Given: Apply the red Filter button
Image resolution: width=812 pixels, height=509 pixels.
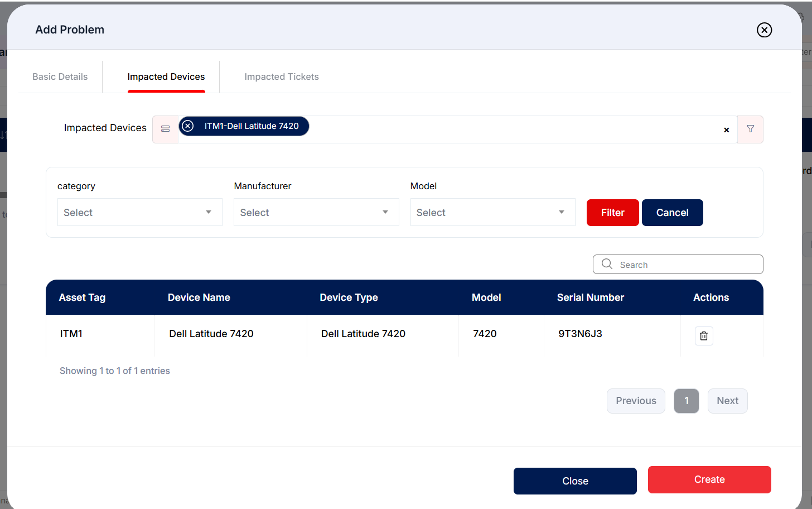Looking at the screenshot, I should click(x=612, y=213).
